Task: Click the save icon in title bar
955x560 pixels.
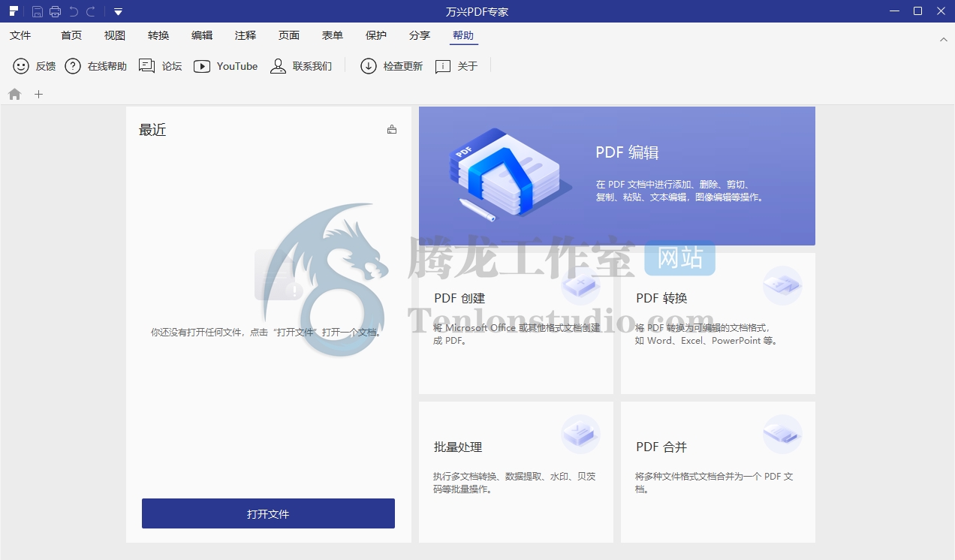Action: point(38,11)
